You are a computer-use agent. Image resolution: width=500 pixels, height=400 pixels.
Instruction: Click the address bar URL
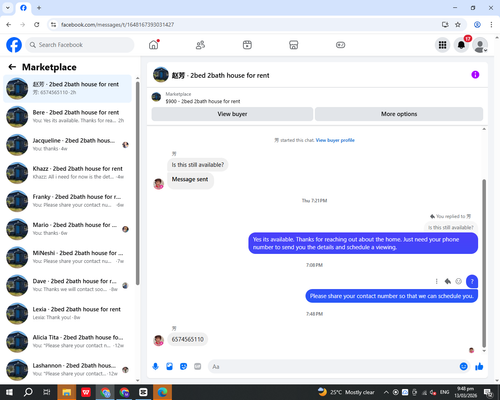point(117,25)
